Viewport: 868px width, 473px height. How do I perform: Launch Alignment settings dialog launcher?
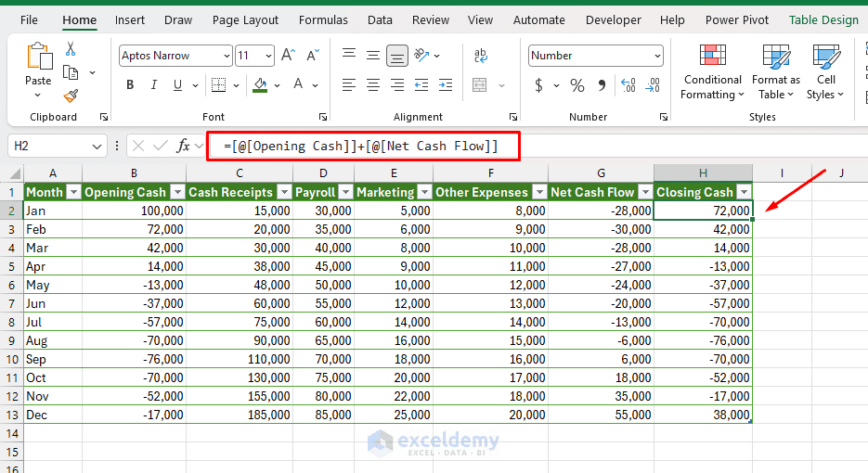pyautogui.click(x=513, y=117)
